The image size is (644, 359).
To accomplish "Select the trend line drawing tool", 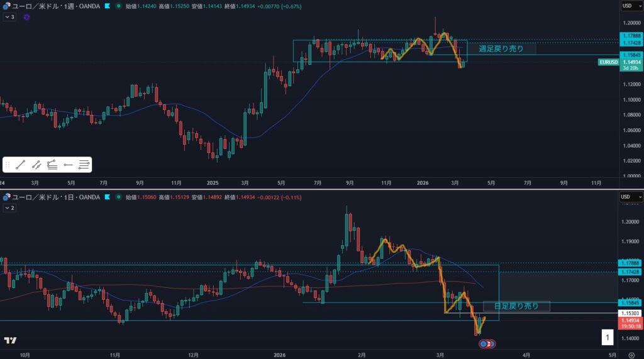I will tap(20, 165).
